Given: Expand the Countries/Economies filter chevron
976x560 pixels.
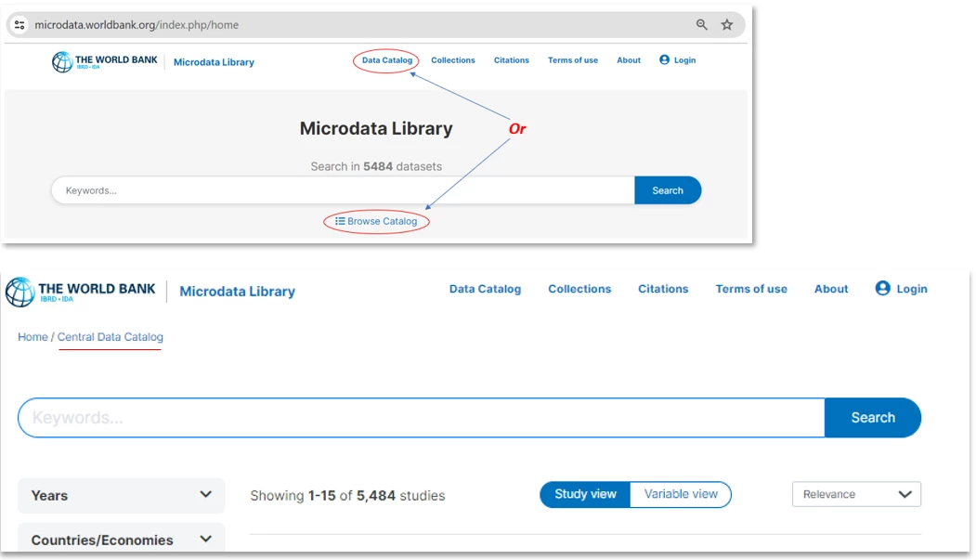Looking at the screenshot, I should tap(205, 539).
